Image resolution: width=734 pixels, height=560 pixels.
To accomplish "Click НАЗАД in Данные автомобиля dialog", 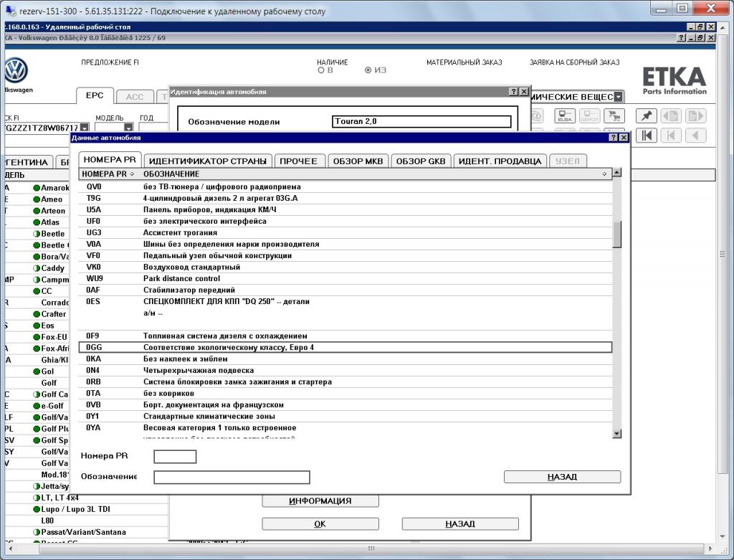I will [x=562, y=477].
